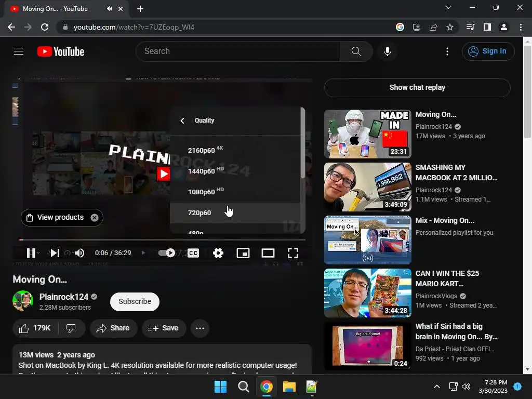Mute tab audio icon on YouTube tab
Screen dimensions: 532x399
click(x=109, y=9)
